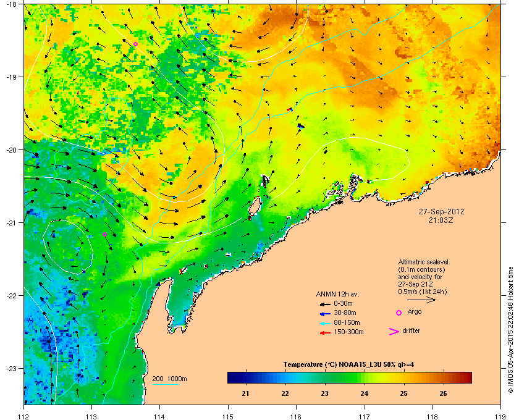Screen dimensions: 519x420
Task: Click the latitude axis label '-18'
Action: [x=11, y=4]
